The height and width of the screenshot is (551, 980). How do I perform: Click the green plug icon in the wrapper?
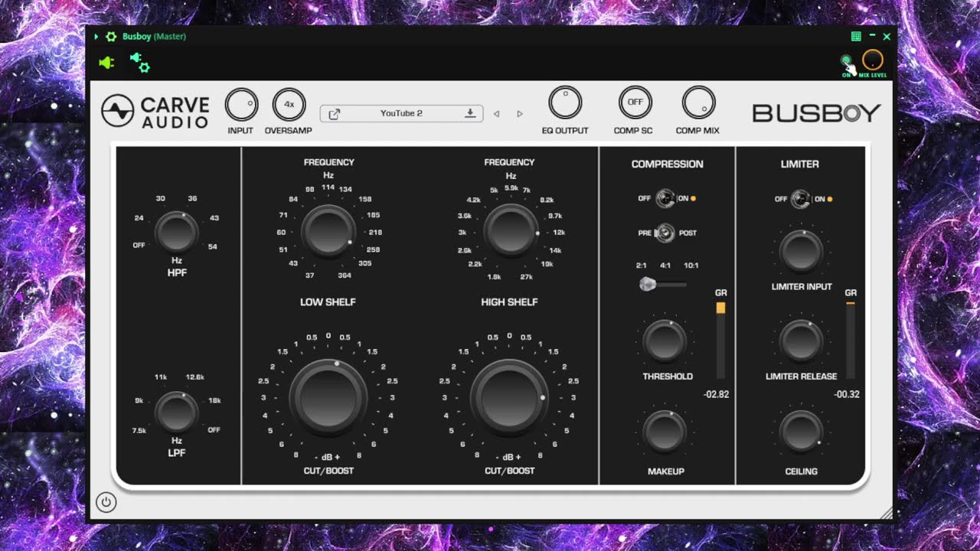[x=107, y=63]
